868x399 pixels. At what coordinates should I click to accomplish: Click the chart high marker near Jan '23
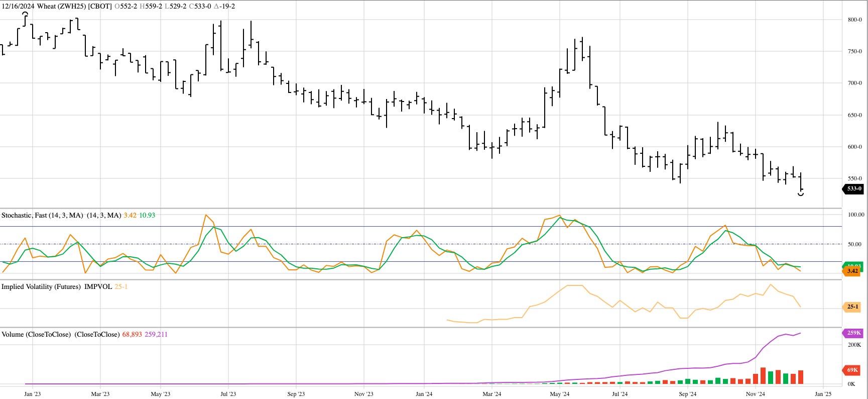[x=25, y=14]
